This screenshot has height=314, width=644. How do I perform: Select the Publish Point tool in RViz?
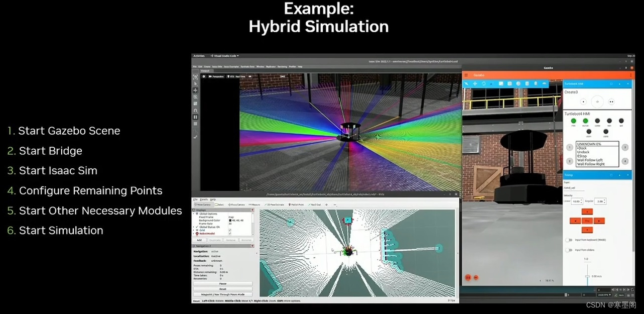(296, 204)
